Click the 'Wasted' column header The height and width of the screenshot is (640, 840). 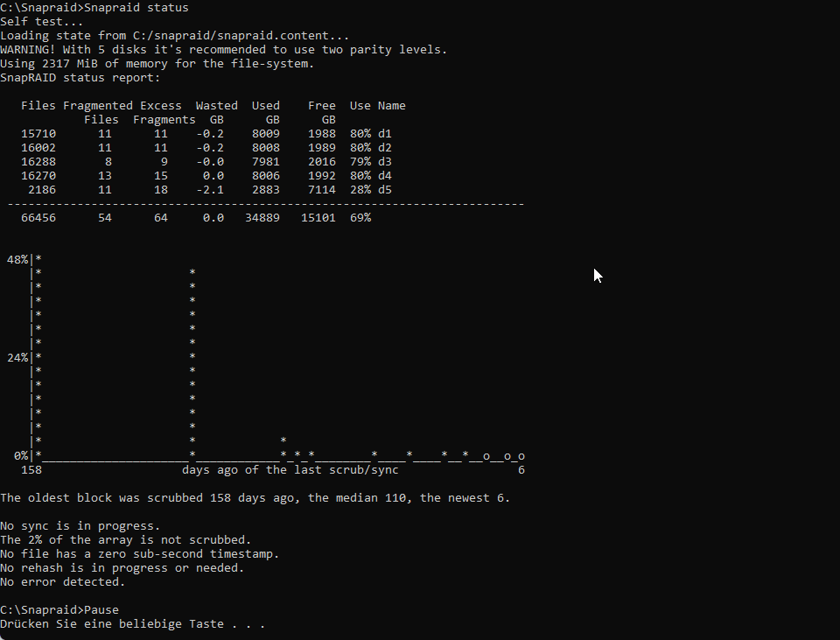coord(216,106)
